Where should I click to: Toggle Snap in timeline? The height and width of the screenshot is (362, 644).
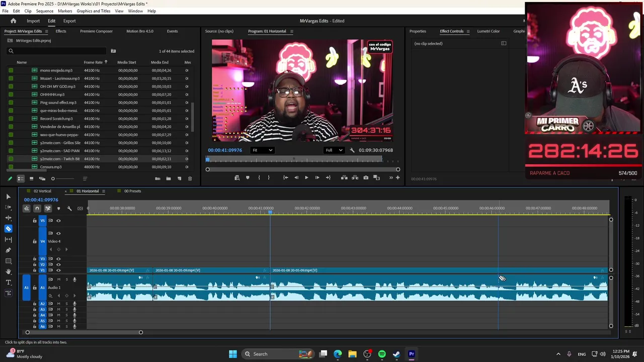[37, 208]
